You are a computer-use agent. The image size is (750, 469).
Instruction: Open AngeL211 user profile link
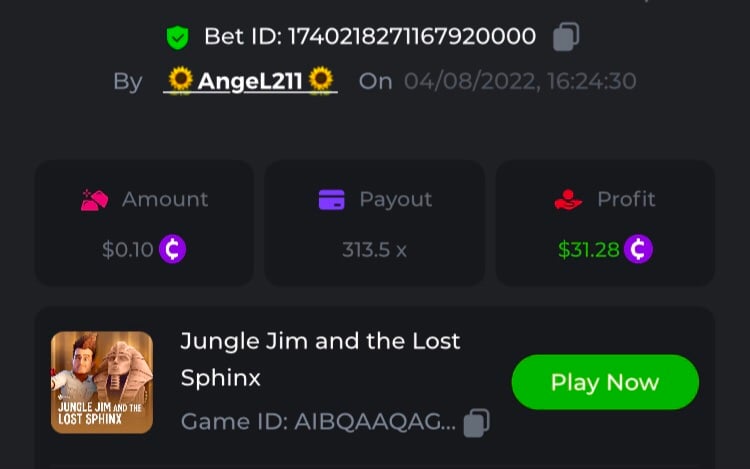point(250,81)
